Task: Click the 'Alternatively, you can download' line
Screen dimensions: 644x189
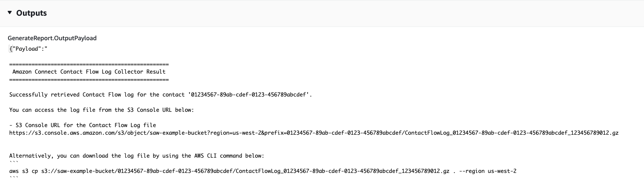Action: [x=137, y=156]
